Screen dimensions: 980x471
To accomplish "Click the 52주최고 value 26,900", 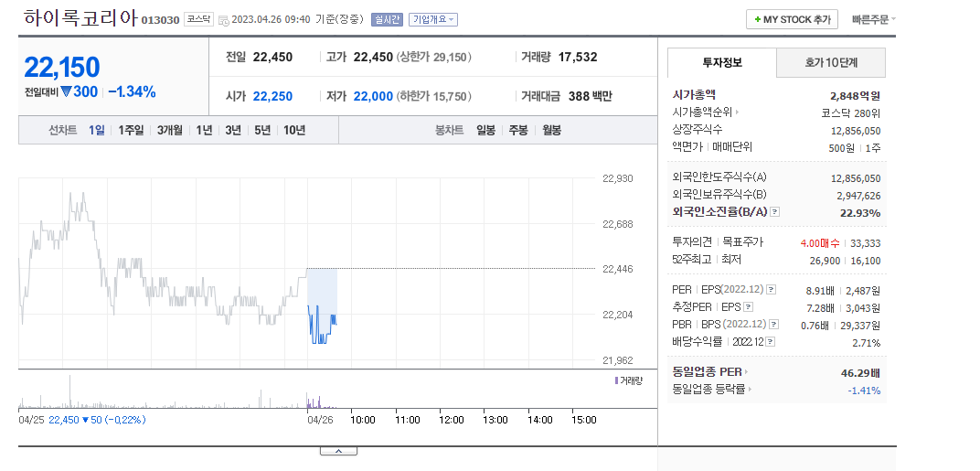I will (825, 261).
